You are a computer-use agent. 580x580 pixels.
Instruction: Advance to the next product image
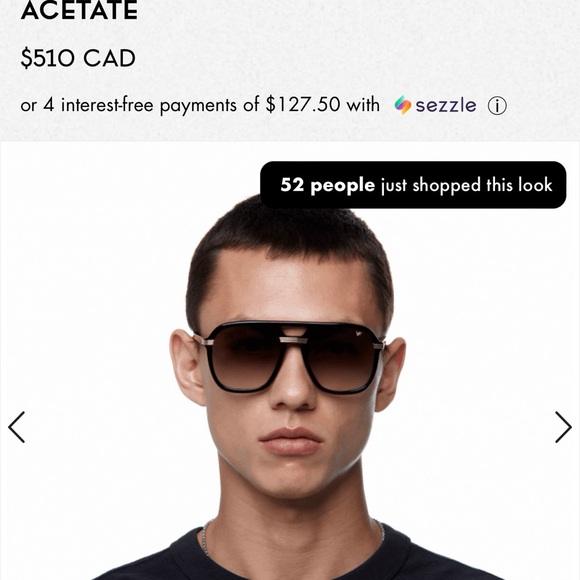pos(563,427)
